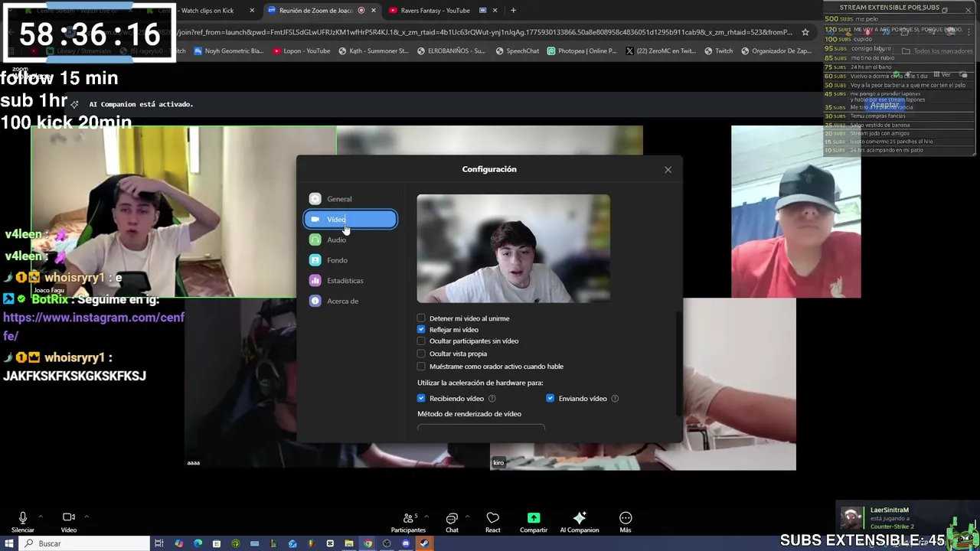The height and width of the screenshot is (551, 980).
Task: Check Ocultar participantes sin vídeo
Action: point(421,341)
